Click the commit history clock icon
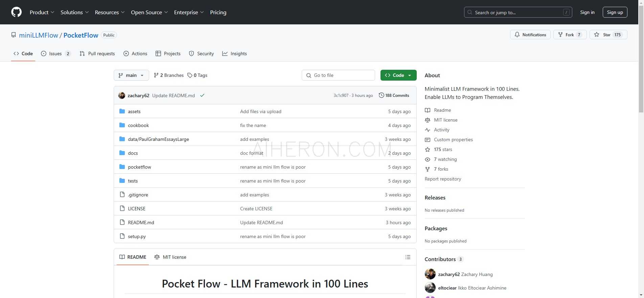The width and height of the screenshot is (644, 298). coord(381,95)
